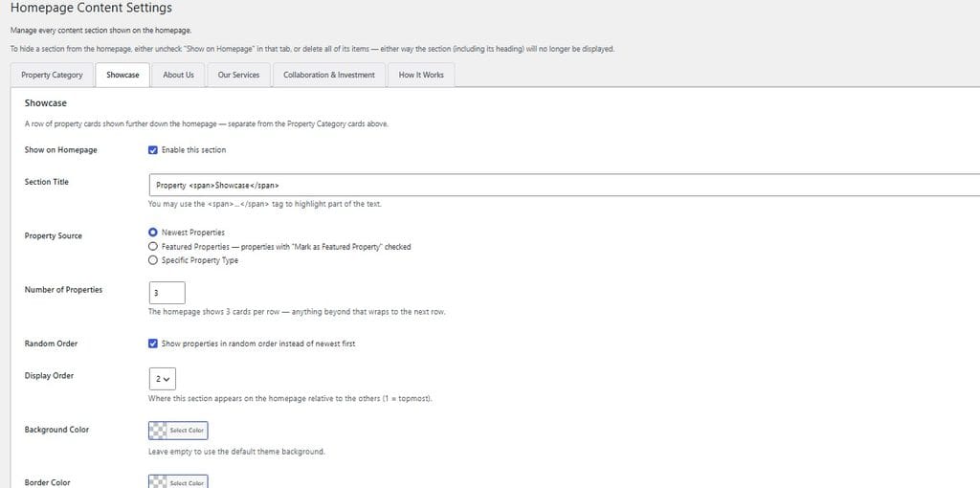Go to Collaboration & Investment tab
This screenshot has width=980, height=488.
tap(329, 75)
